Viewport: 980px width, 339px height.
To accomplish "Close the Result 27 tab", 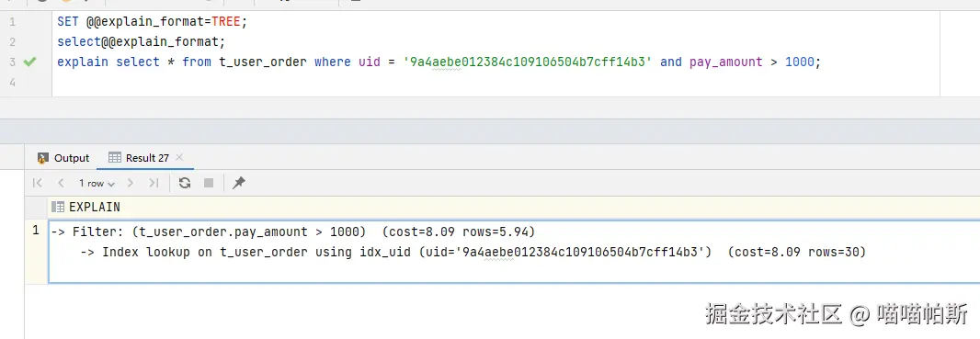I will coord(180,157).
